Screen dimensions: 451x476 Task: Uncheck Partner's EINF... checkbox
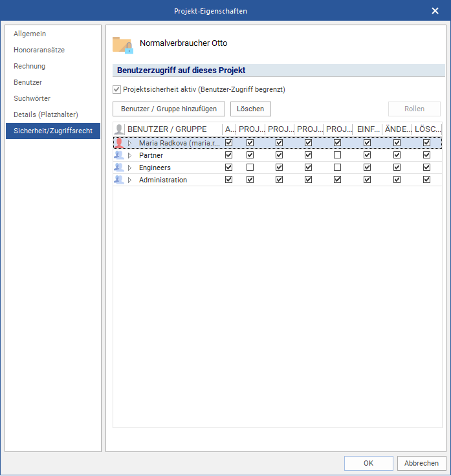pos(367,155)
